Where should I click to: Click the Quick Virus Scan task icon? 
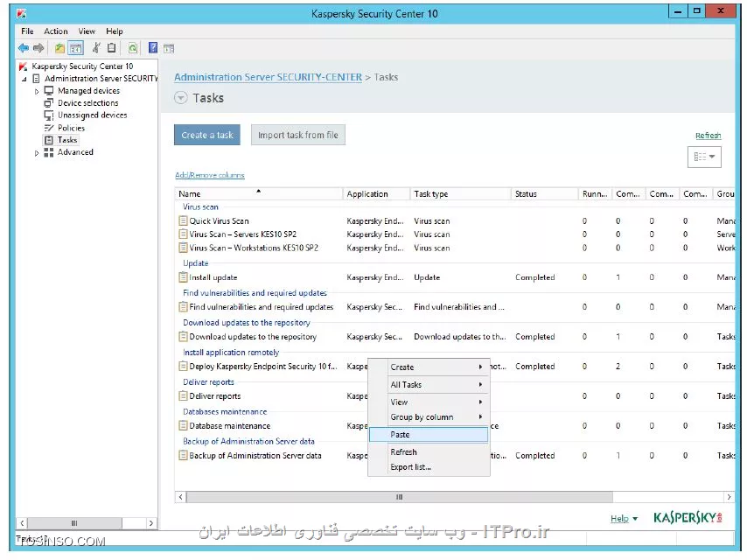click(x=183, y=220)
